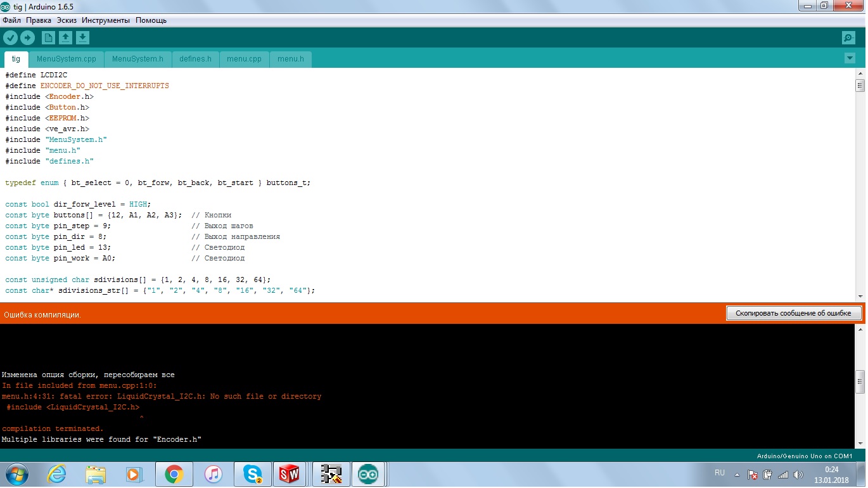Click the console scrollbar thumb
Viewport: 868px width, 488px height.
[860, 382]
